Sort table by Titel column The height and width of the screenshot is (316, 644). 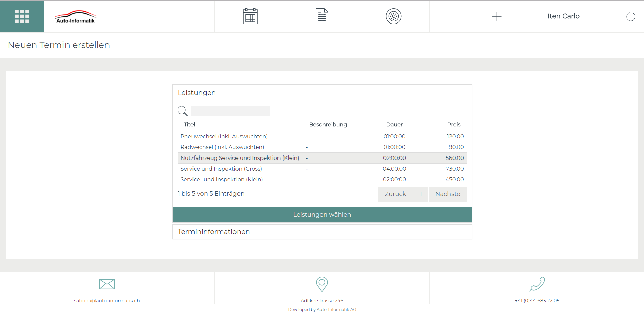click(189, 124)
